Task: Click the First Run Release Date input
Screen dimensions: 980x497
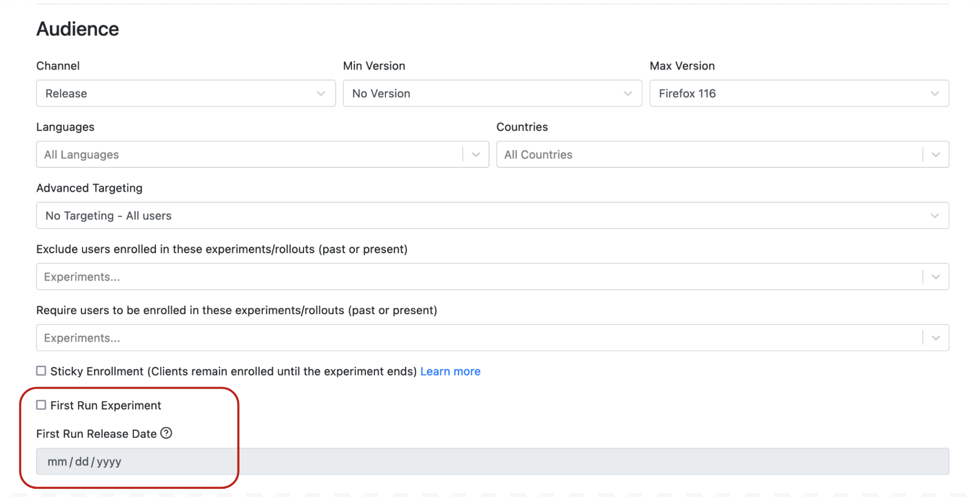Action: (x=493, y=461)
